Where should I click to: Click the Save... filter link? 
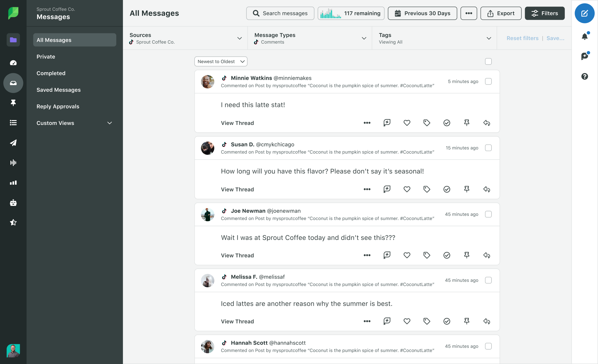click(x=555, y=38)
